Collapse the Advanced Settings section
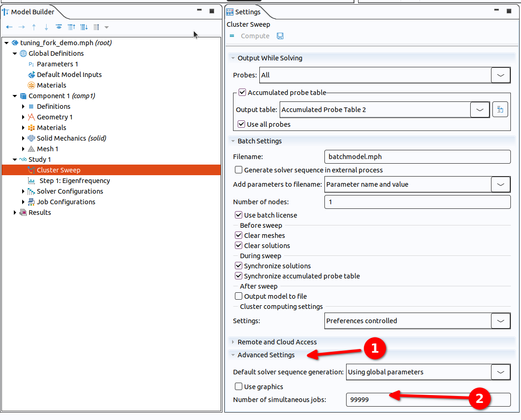The height and width of the screenshot is (420, 521). [233, 355]
